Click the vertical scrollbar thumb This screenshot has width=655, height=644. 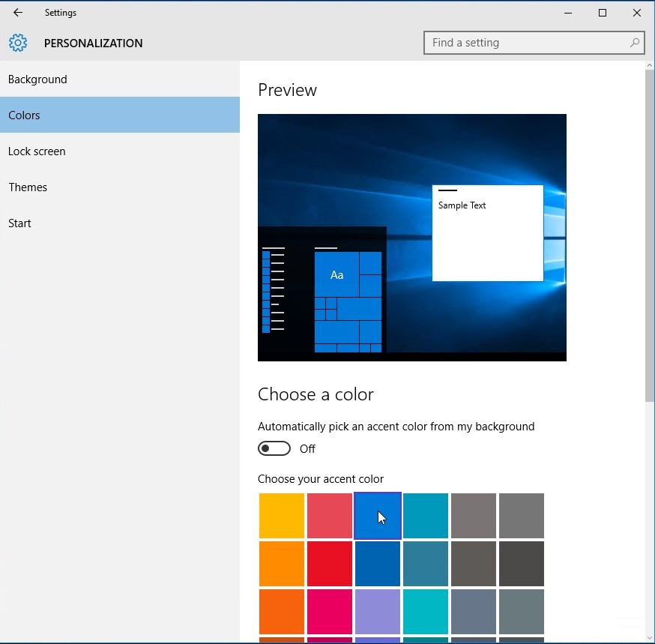tap(649, 236)
